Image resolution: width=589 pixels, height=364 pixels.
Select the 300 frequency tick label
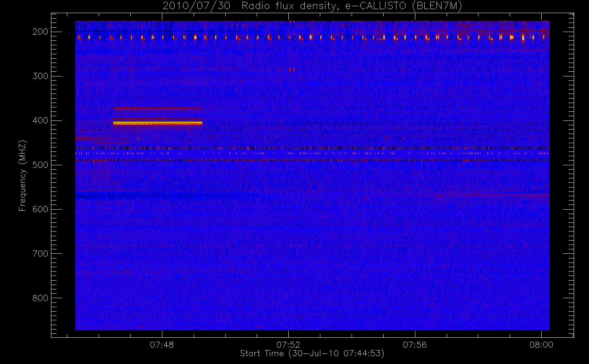coord(40,76)
